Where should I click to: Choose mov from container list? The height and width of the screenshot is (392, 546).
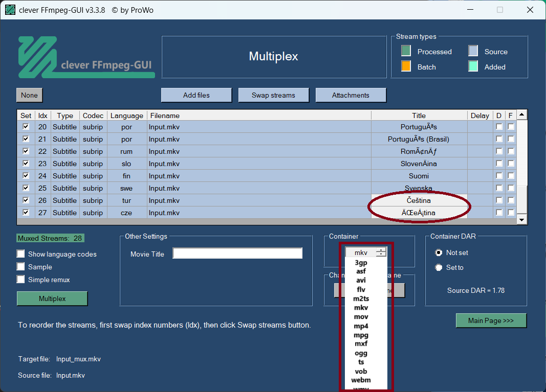361,316
